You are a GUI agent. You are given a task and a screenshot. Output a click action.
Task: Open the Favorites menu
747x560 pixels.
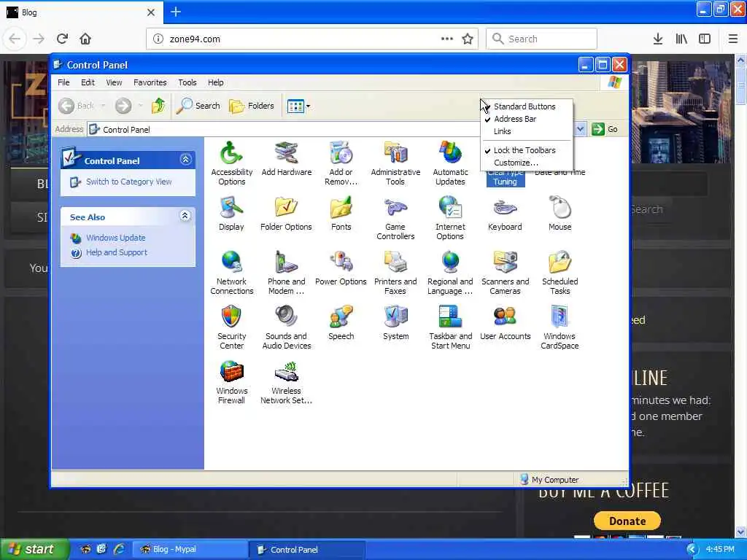coord(150,82)
